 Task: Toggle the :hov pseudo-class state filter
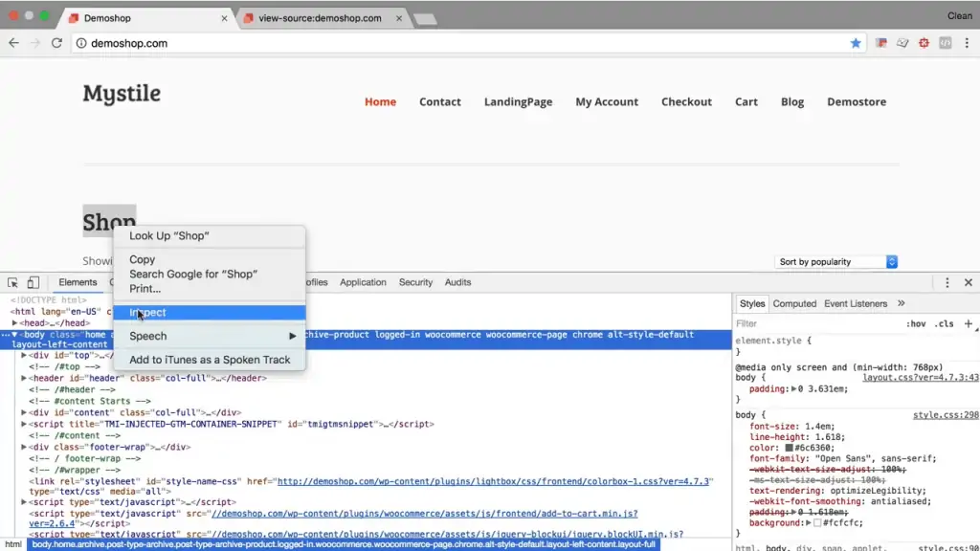917,323
